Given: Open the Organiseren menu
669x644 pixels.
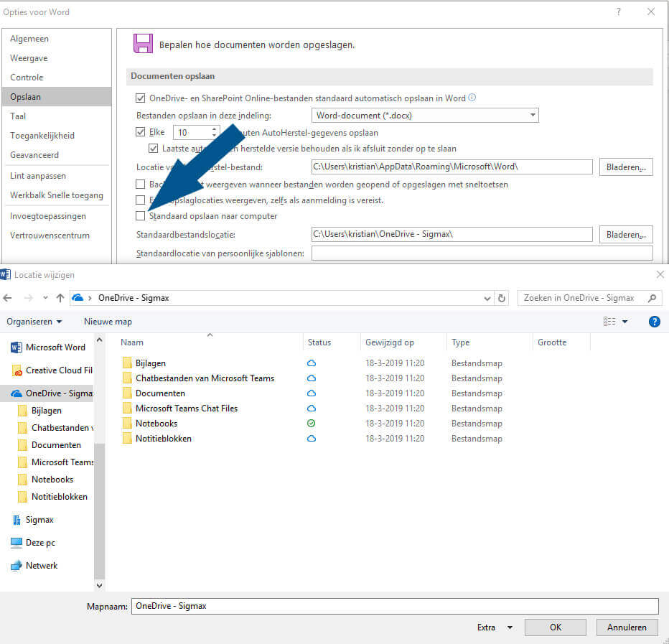Looking at the screenshot, I should pyautogui.click(x=34, y=322).
